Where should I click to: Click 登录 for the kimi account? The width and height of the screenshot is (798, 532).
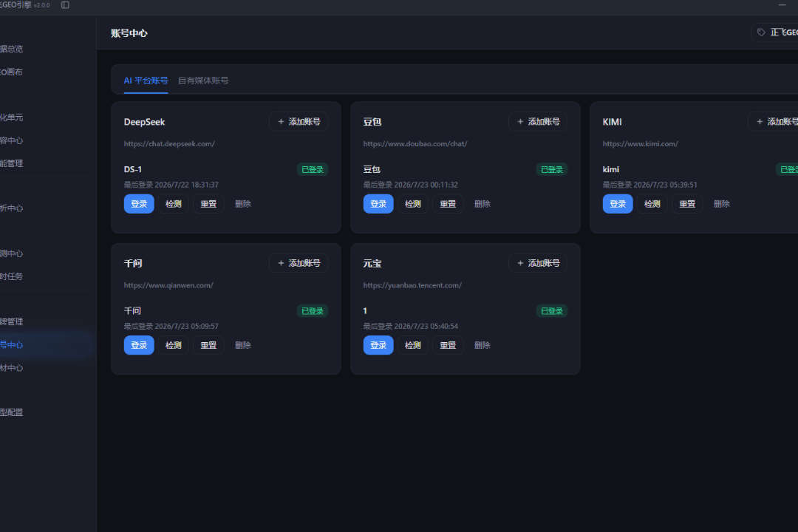618,204
